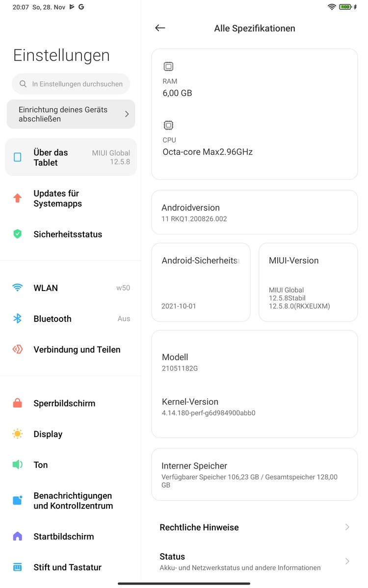Screen dimensions: 368x588
Task: Open Stift und Tastatur settings
Action: coord(67,567)
